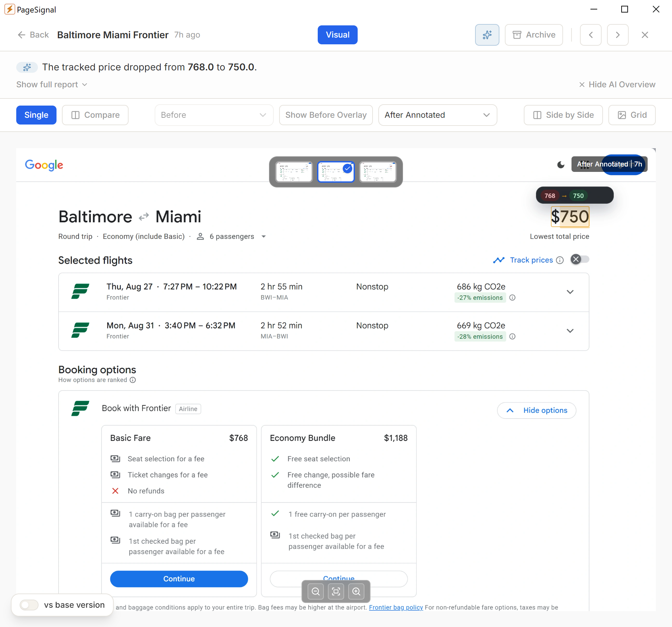672x627 pixels.
Task: Switch to Compare view mode
Action: [x=95, y=115]
